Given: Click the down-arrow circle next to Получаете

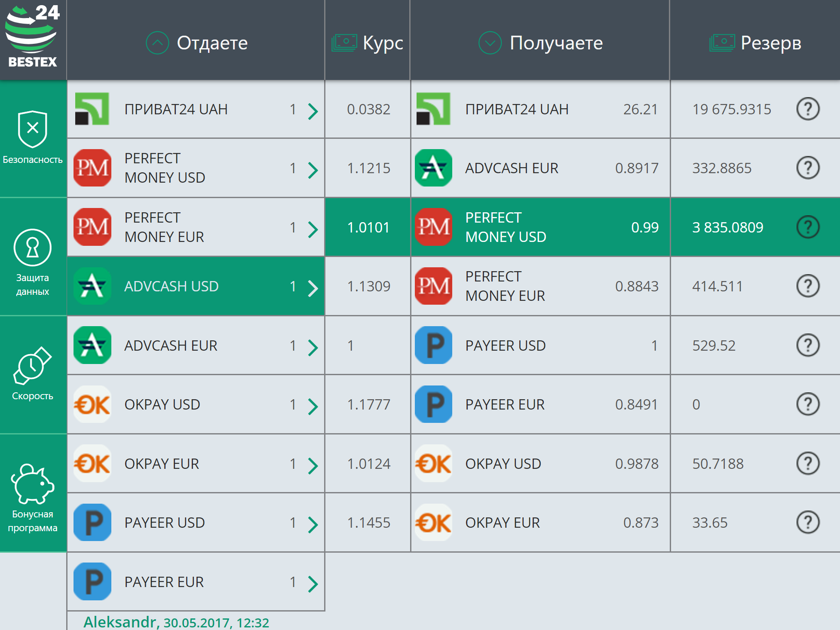Looking at the screenshot, I should [x=490, y=43].
